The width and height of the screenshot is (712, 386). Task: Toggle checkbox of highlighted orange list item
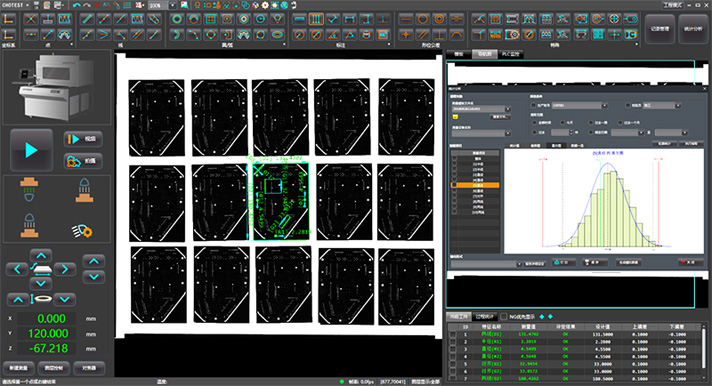[454, 185]
